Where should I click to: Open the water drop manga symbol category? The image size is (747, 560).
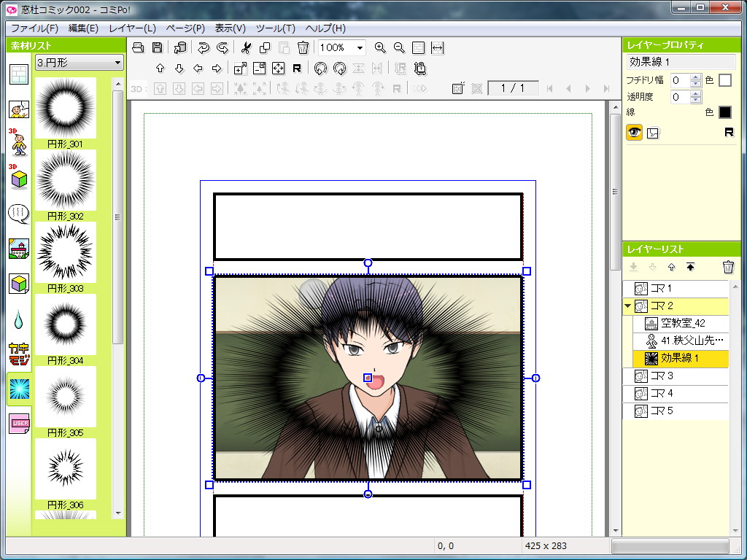(x=18, y=319)
